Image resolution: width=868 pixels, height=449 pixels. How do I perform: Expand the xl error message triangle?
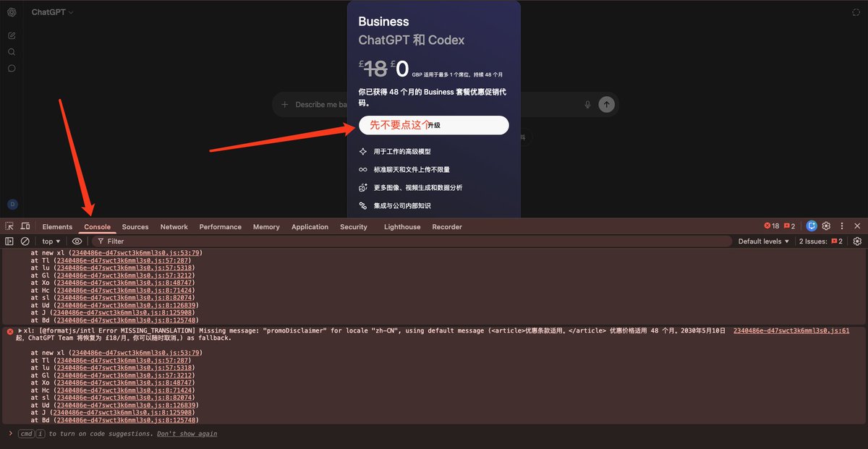pyautogui.click(x=20, y=330)
